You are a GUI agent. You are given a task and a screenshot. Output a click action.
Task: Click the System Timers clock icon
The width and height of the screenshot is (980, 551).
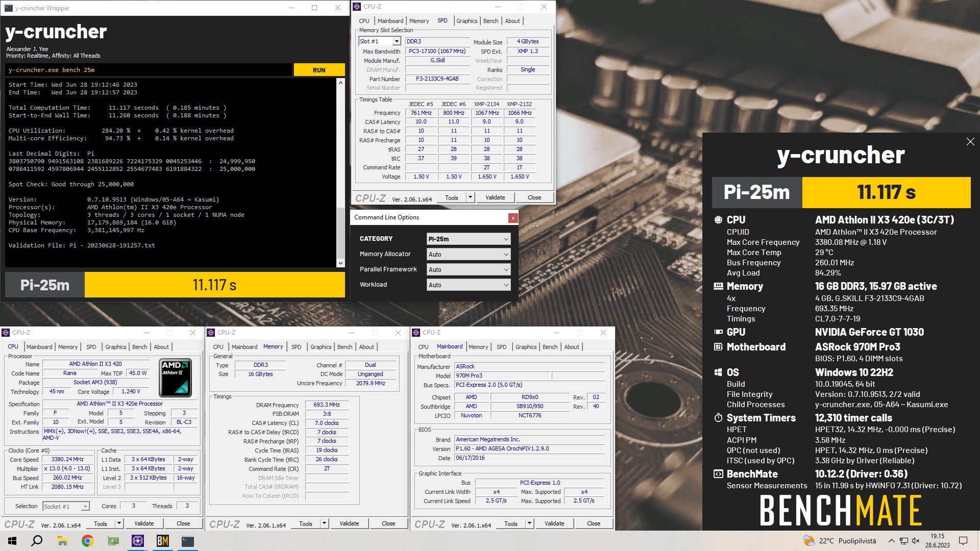coord(718,418)
